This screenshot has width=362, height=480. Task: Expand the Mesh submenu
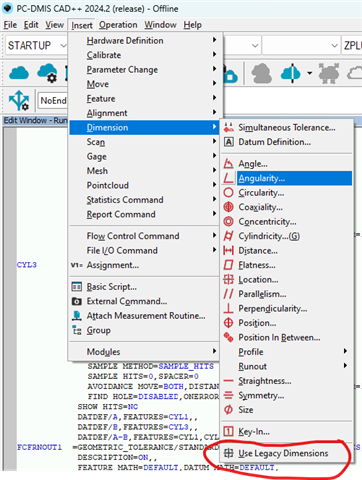pos(145,171)
